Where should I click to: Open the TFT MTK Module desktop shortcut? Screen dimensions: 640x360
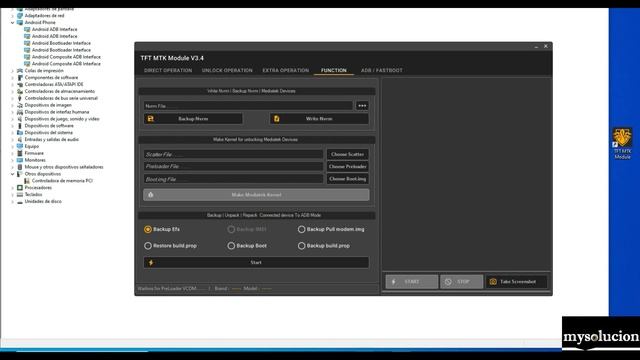click(622, 143)
